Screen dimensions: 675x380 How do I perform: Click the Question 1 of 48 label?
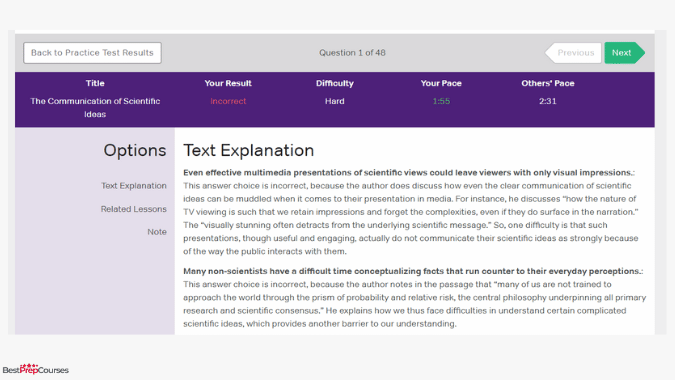[352, 53]
